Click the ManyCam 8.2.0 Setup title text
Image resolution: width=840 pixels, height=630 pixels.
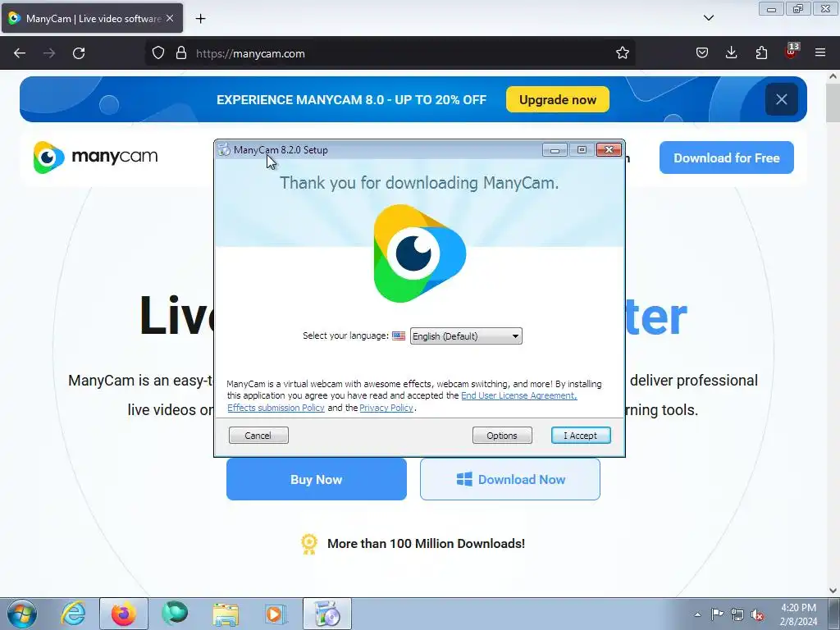[281, 150]
